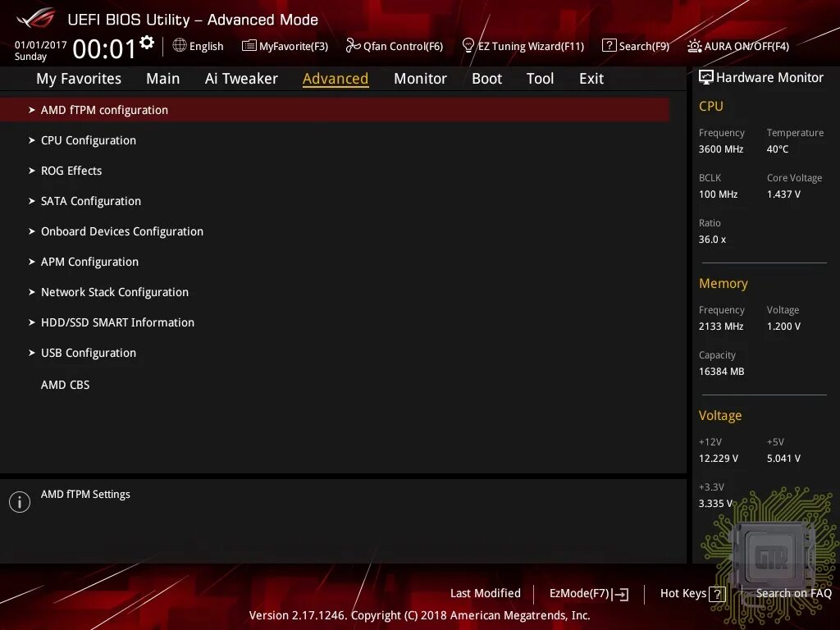Click Last Modified button

[486, 593]
